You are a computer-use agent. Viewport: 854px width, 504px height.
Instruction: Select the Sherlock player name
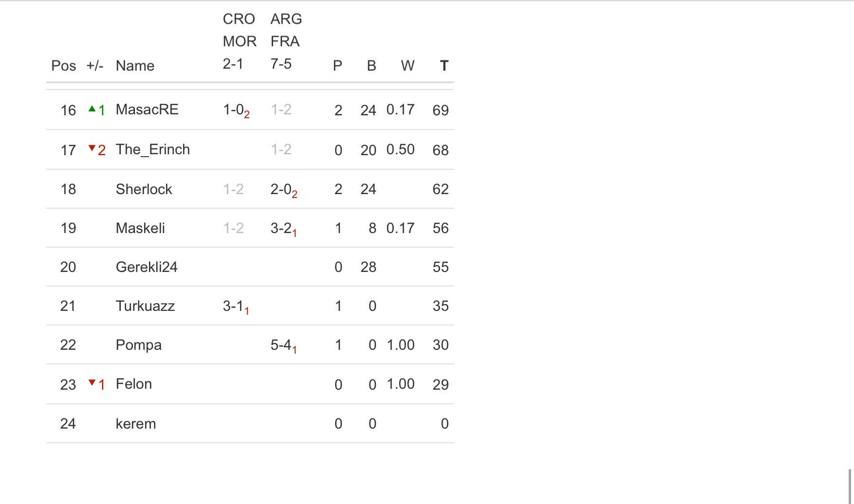click(x=144, y=189)
